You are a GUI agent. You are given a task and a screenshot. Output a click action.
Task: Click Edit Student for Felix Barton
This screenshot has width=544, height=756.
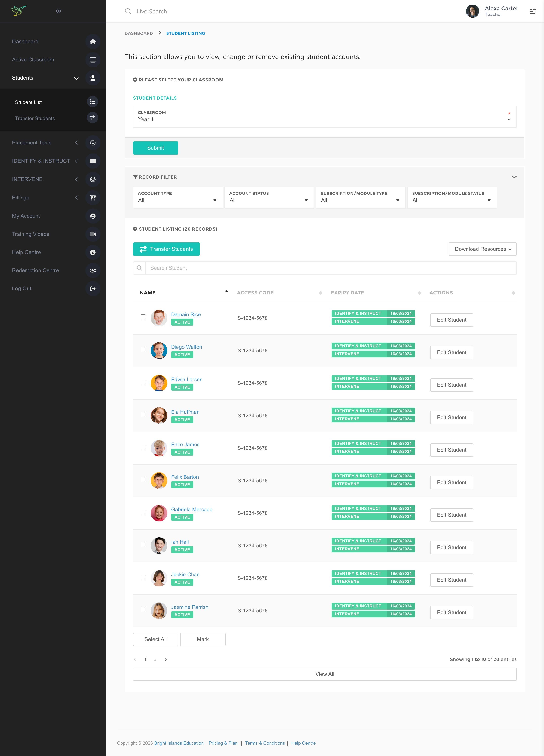pos(451,482)
